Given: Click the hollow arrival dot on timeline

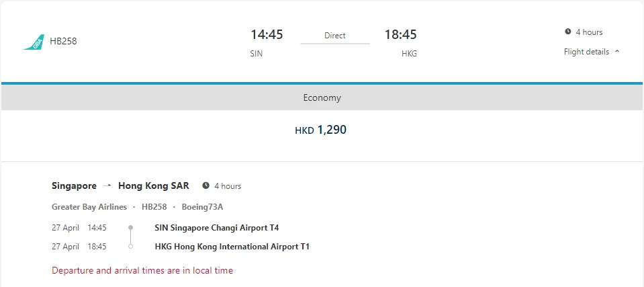Looking at the screenshot, I should [130, 247].
